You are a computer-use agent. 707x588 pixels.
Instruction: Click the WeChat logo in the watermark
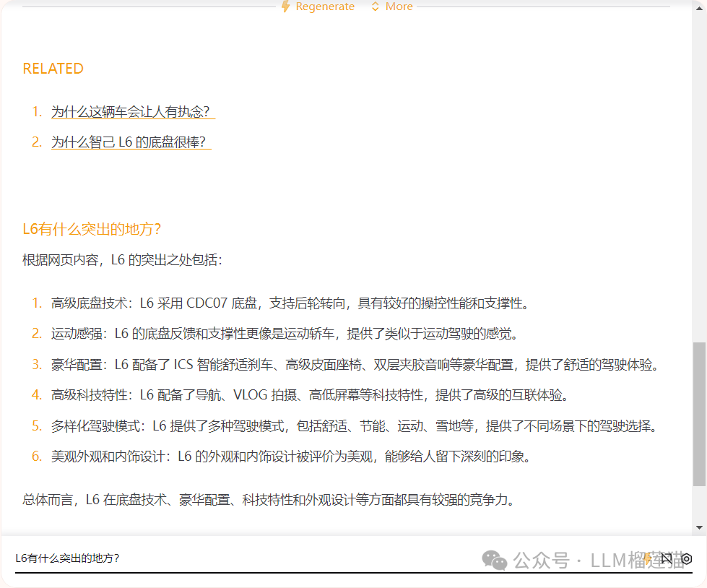click(x=494, y=561)
